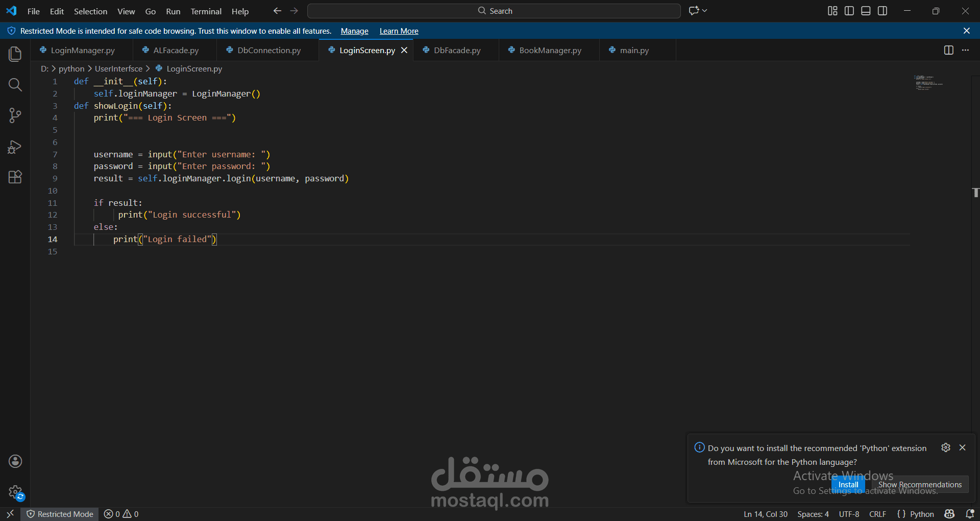
Task: Open the Terminal menu
Action: [x=206, y=11]
